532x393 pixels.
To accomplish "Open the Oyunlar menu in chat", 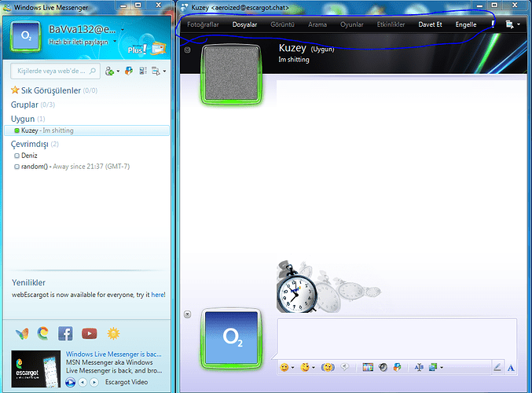I will [x=352, y=24].
